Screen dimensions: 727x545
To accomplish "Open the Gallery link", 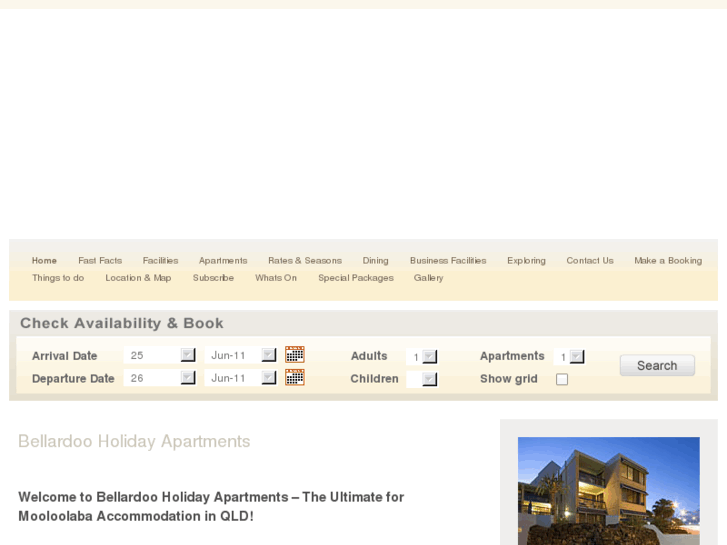I will (428, 278).
